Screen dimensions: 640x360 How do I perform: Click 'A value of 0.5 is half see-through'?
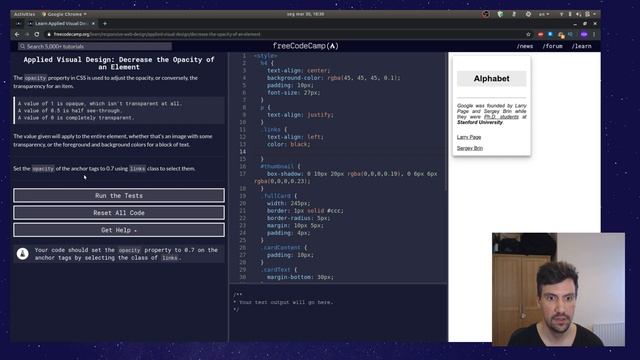[x=69, y=111]
